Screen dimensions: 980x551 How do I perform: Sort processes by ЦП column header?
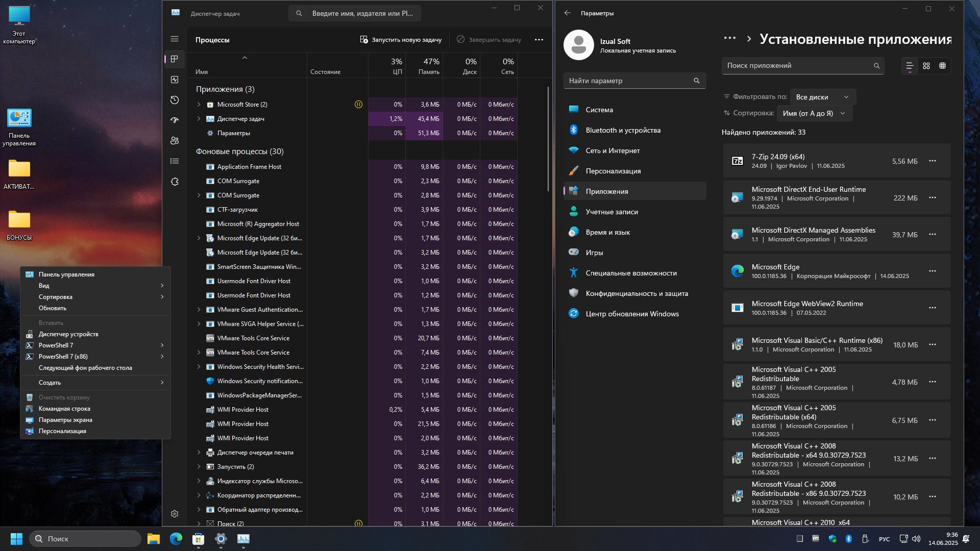tap(387, 66)
